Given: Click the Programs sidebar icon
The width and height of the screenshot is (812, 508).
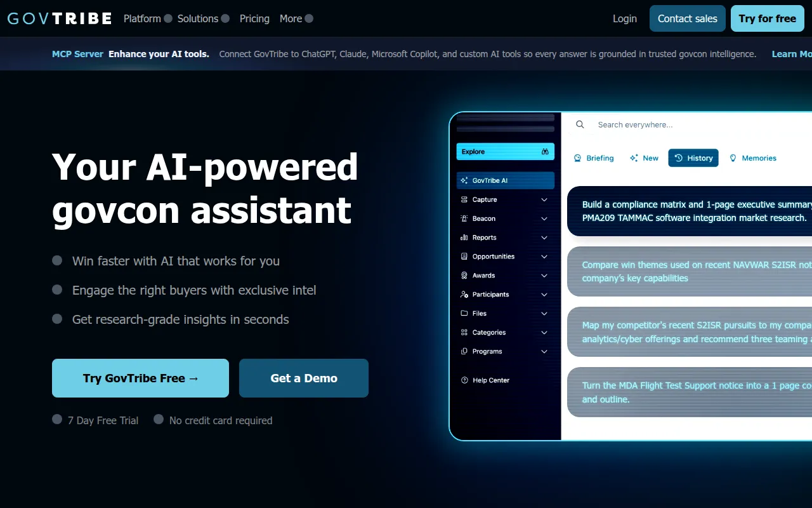Looking at the screenshot, I should click(464, 352).
